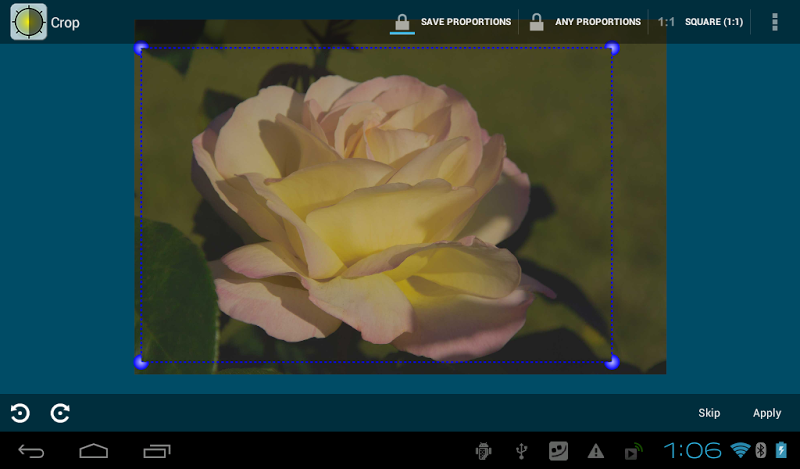The image size is (800, 469).
Task: Tap the Android debugging status icon
Action: 483,451
